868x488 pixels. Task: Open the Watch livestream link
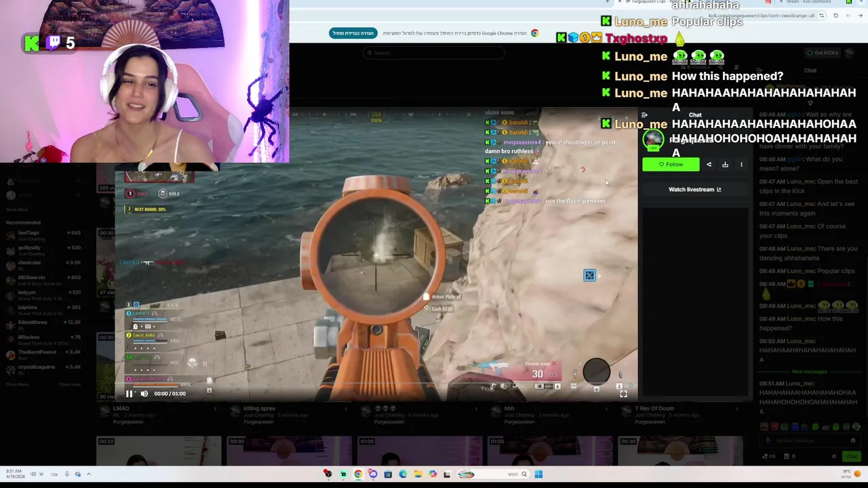(695, 189)
